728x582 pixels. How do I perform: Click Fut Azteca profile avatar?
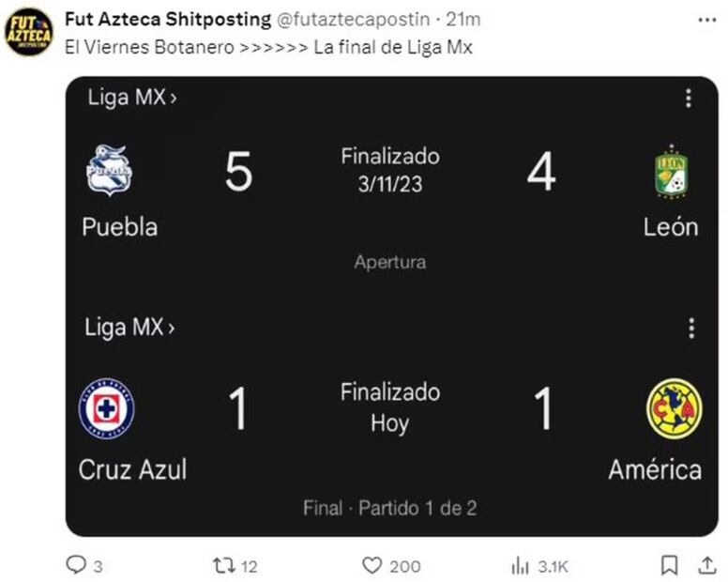click(x=29, y=32)
